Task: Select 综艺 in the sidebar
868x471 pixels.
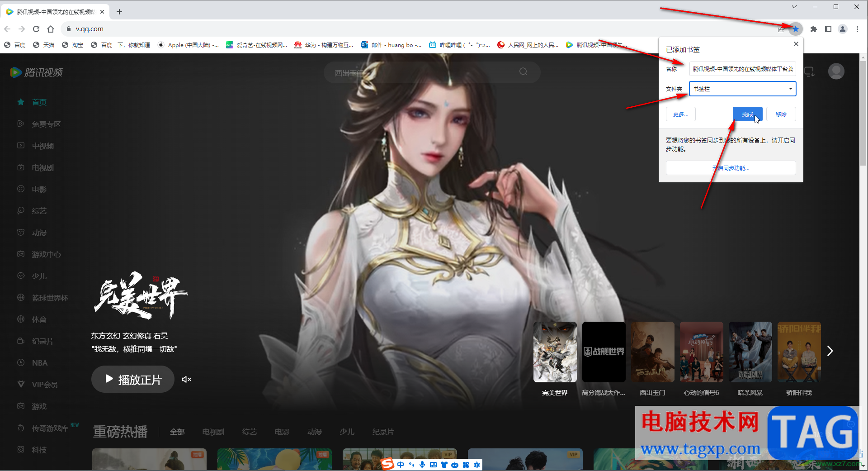Action: [x=32, y=211]
